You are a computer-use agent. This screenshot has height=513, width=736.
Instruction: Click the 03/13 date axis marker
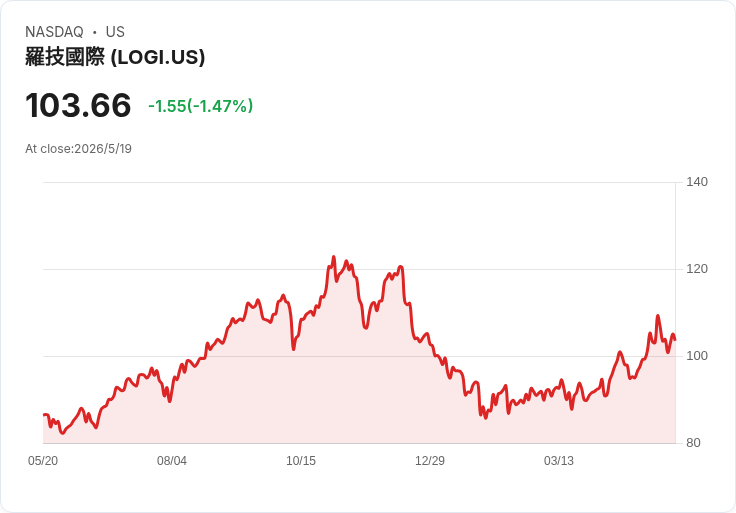tap(559, 460)
